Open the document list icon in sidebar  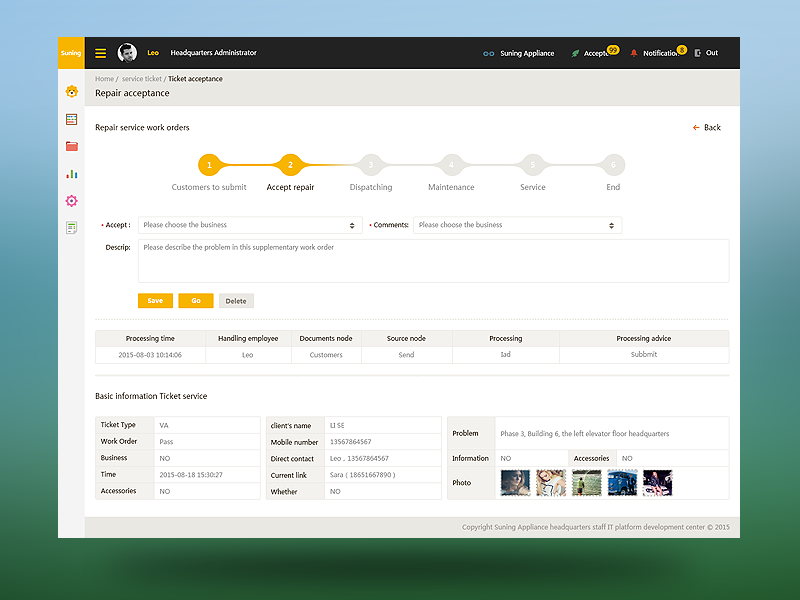click(x=71, y=228)
